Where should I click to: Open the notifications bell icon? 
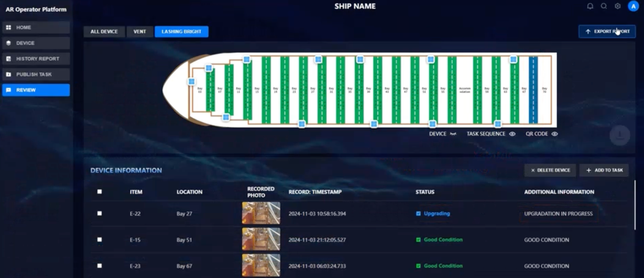[x=590, y=6]
